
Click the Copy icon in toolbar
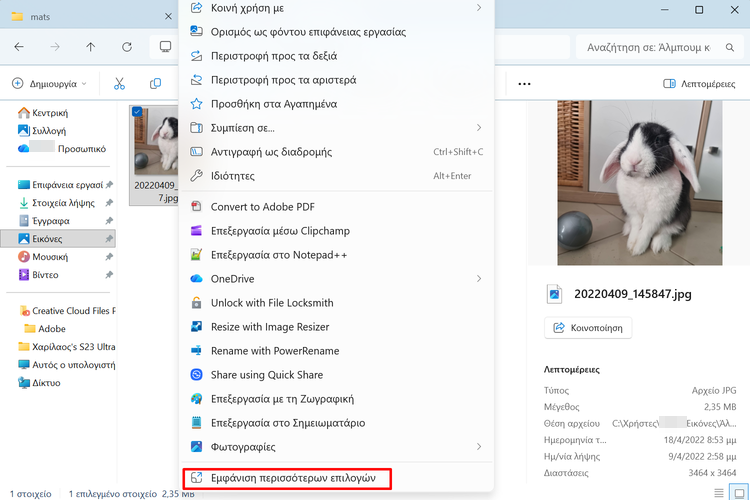155,84
